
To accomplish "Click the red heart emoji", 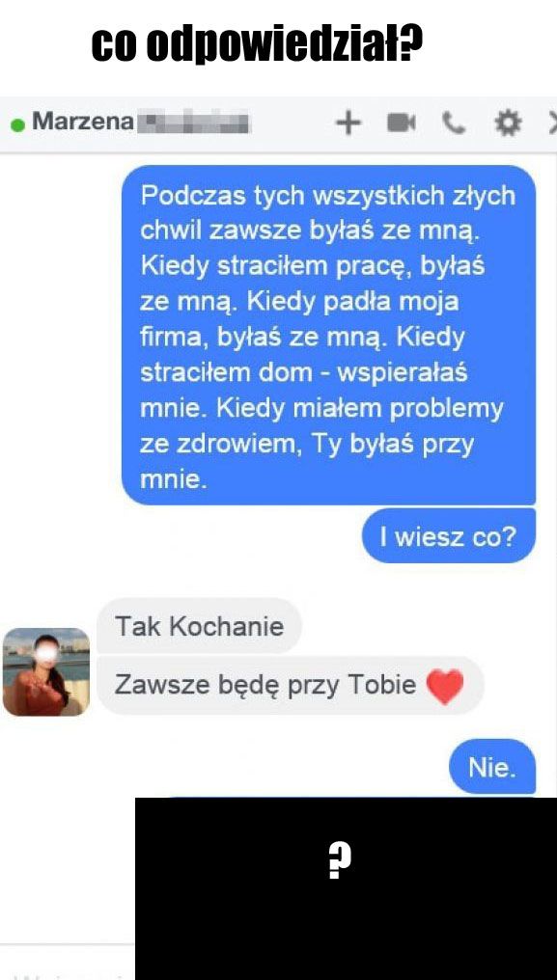I will (x=445, y=686).
